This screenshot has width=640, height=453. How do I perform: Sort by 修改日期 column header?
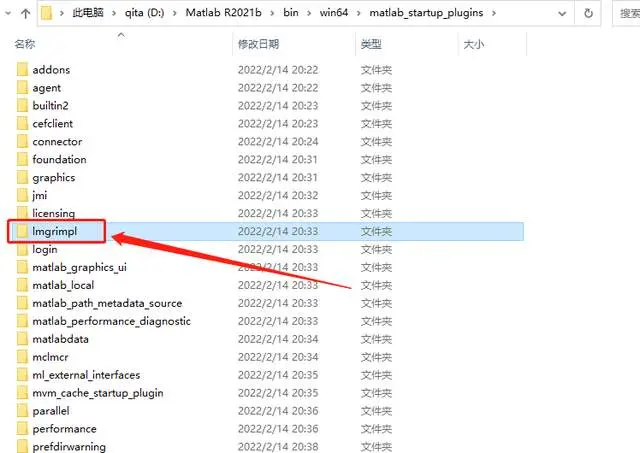258,44
